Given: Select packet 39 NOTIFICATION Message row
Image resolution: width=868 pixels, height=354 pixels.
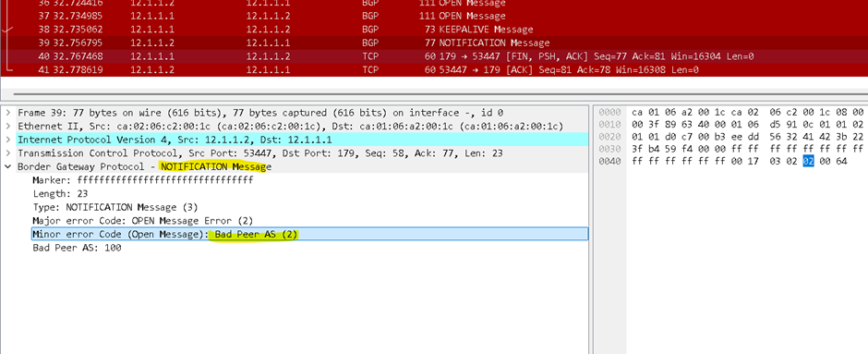Looking at the screenshot, I should [x=434, y=43].
